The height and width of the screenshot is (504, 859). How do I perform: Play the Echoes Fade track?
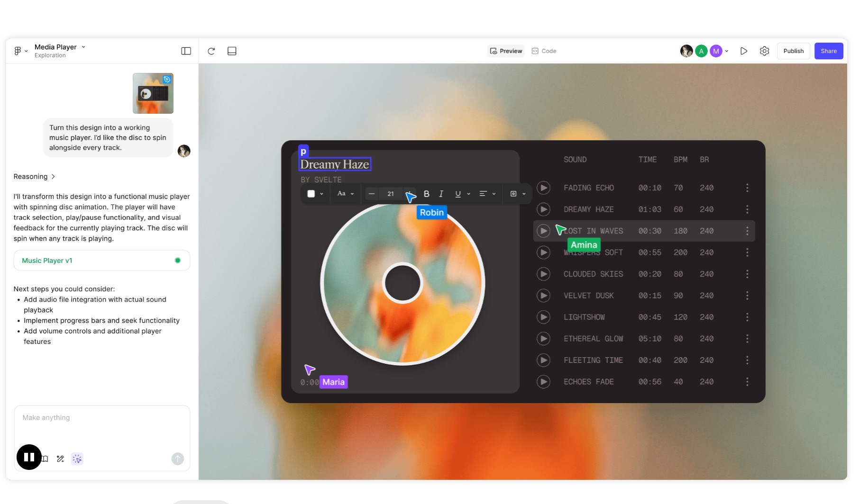tap(543, 382)
